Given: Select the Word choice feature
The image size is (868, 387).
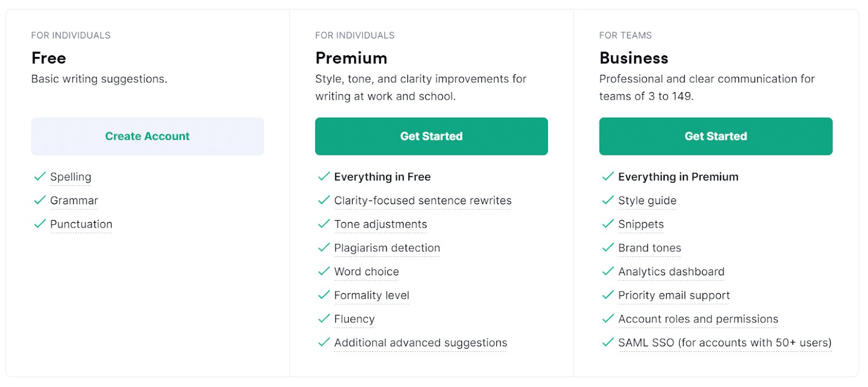Looking at the screenshot, I should (367, 272).
